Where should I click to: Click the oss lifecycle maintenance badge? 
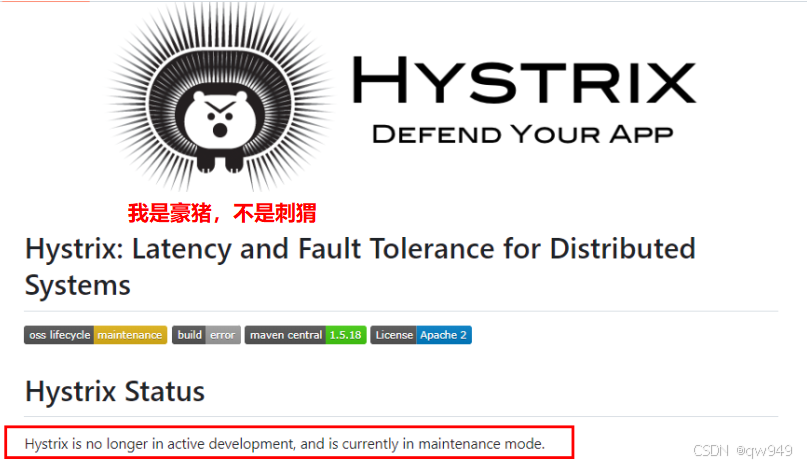pos(96,335)
